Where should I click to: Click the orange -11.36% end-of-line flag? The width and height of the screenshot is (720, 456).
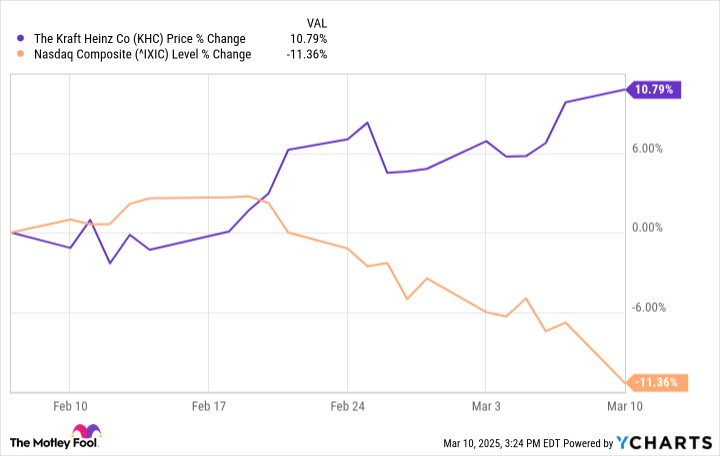point(655,382)
